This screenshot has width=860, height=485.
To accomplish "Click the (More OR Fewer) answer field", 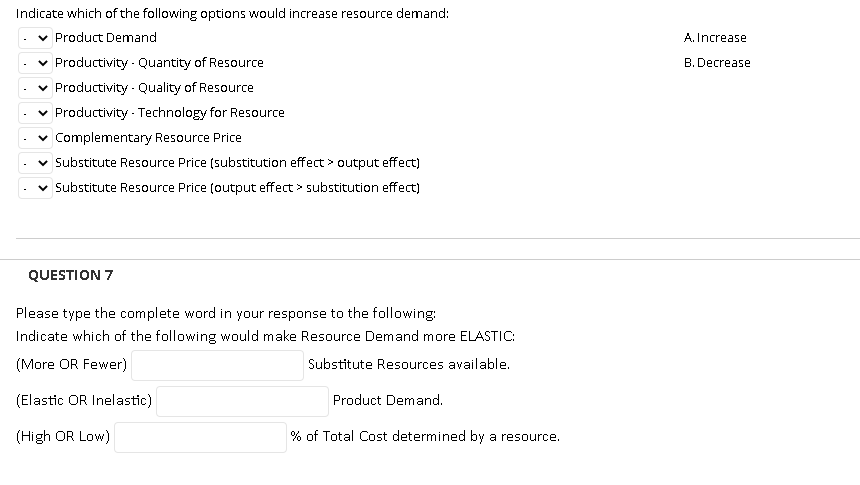I will click(217, 365).
